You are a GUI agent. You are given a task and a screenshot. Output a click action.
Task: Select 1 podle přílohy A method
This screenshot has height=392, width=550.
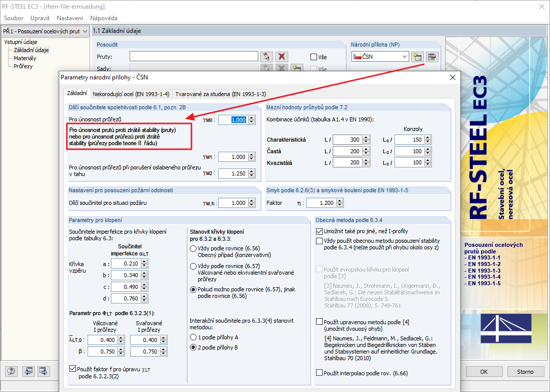coord(193,337)
